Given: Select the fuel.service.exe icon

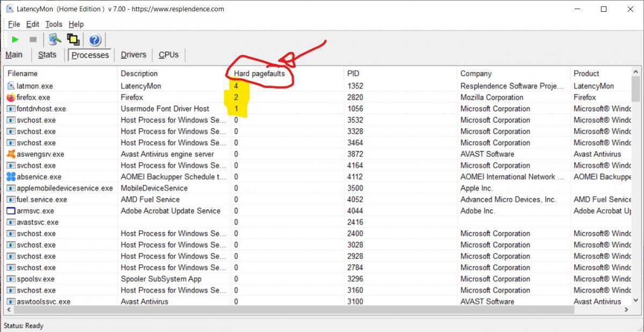Looking at the screenshot, I should (x=11, y=199).
